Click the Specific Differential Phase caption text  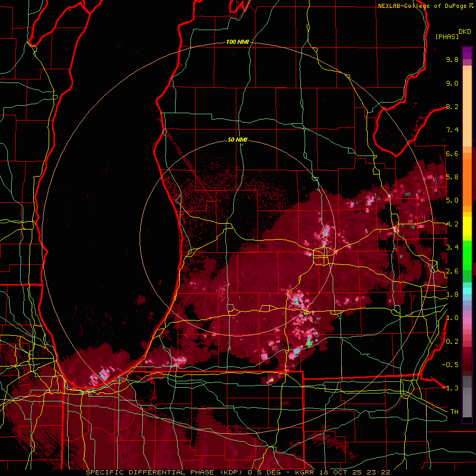pos(237,472)
